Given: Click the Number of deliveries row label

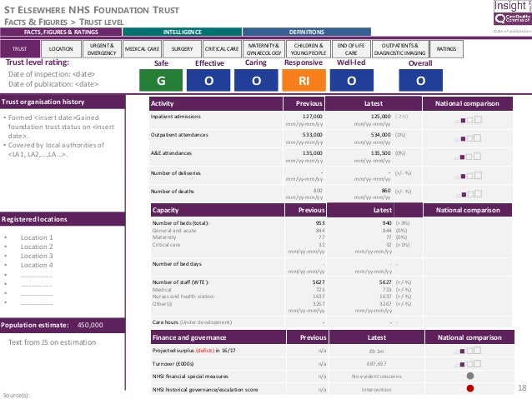Looking at the screenshot, I should click(x=175, y=173).
